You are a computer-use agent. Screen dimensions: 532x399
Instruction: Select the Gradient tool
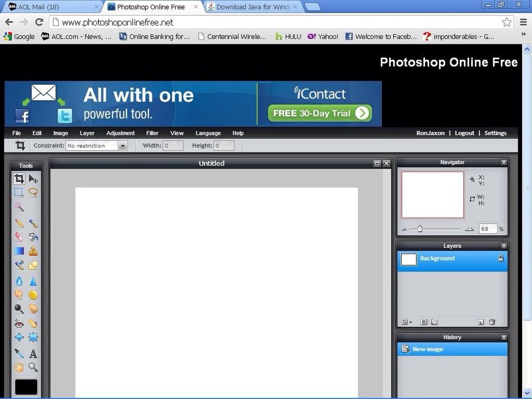[20, 251]
